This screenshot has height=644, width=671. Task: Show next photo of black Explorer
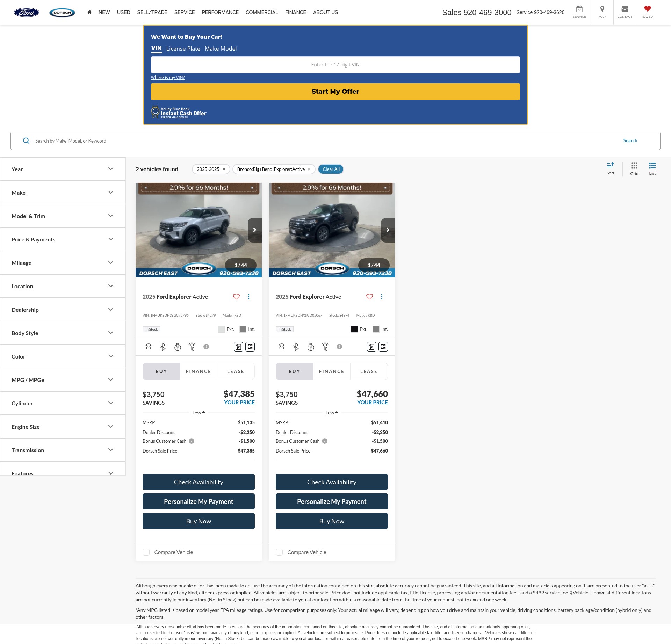(x=388, y=230)
